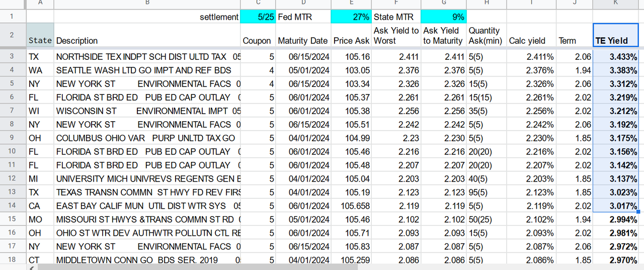Select the State MTR value 9%

tap(443, 17)
